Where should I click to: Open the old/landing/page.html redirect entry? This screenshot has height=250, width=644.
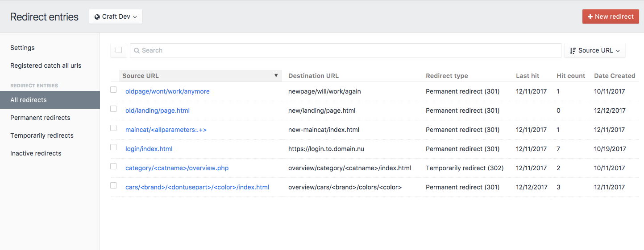[x=158, y=111]
